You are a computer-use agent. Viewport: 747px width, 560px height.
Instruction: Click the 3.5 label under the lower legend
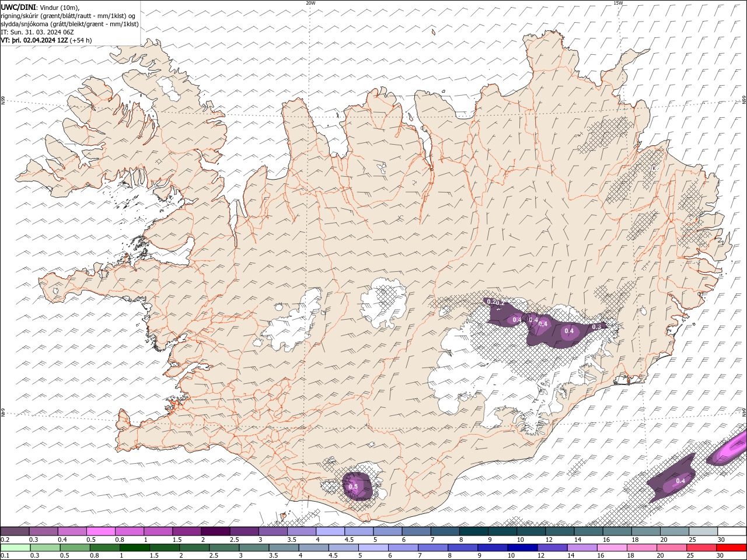point(273,556)
